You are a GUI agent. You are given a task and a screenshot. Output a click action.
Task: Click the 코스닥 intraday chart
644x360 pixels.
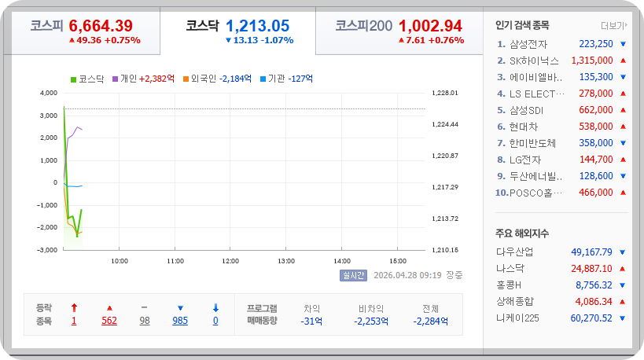[x=245, y=171]
